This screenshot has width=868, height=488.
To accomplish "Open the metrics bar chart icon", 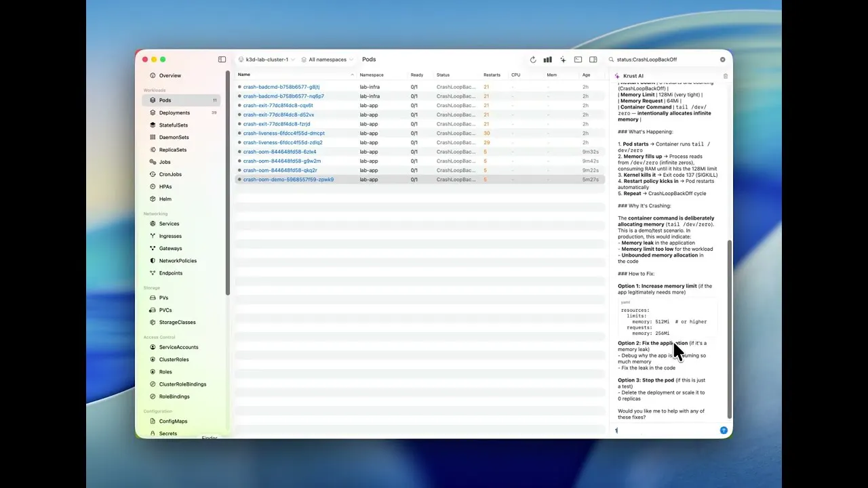I will [x=547, y=60].
